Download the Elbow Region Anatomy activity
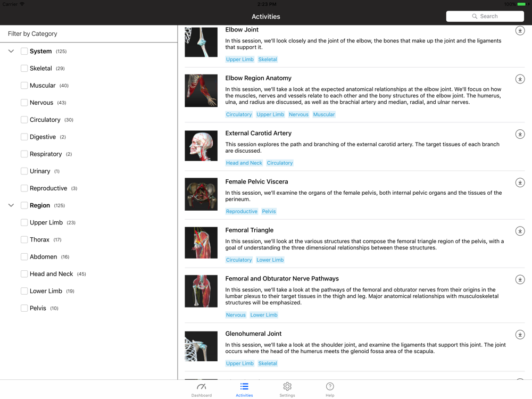This screenshot has width=532, height=399. click(520, 79)
